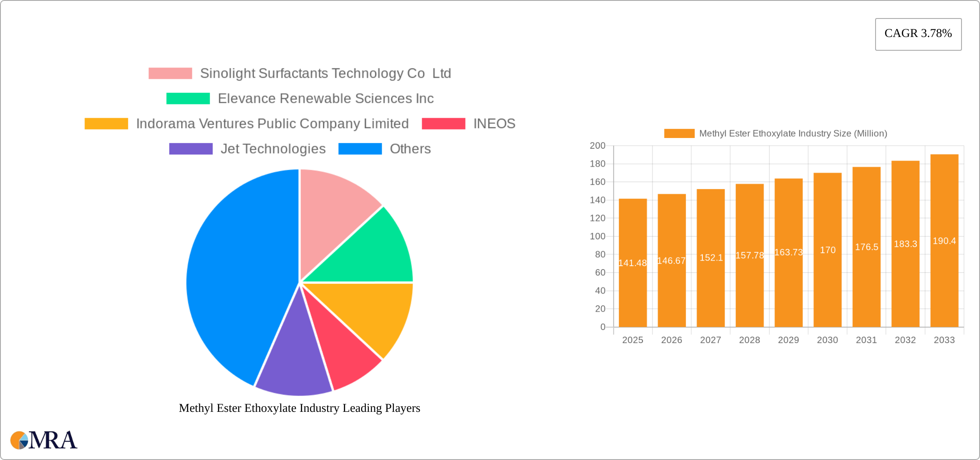Click the Methyl Ester Ethoxylate Industry Size legend swatch
Image resolution: width=980 pixels, height=460 pixels.
(679, 134)
